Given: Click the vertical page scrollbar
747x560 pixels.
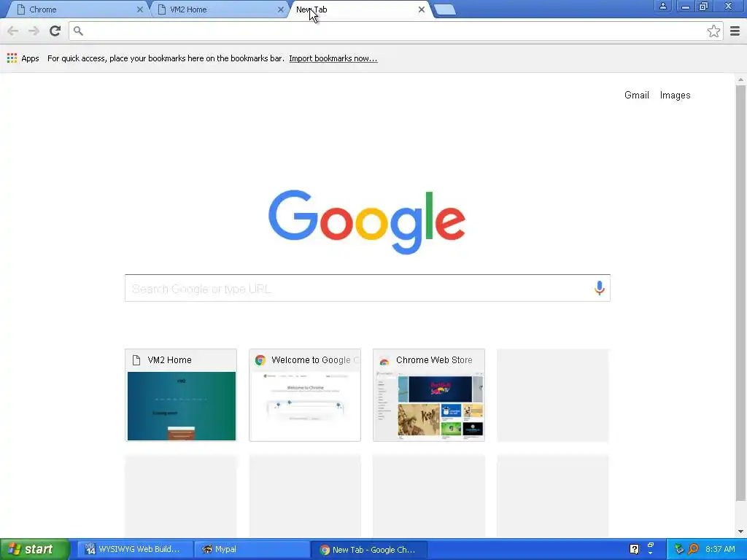Looking at the screenshot, I should point(740,293).
